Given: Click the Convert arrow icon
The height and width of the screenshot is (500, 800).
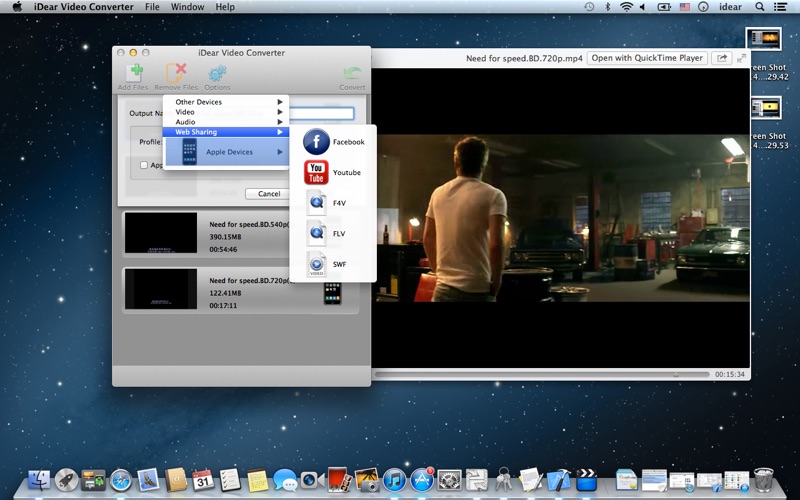Looking at the screenshot, I should (x=352, y=73).
